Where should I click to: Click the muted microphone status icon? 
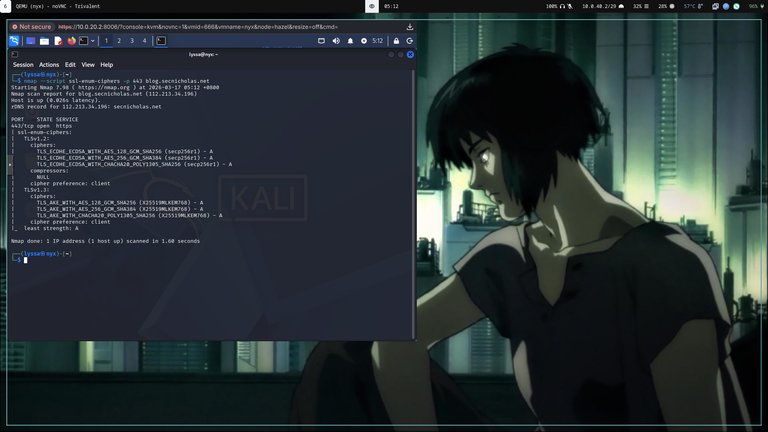pos(570,6)
